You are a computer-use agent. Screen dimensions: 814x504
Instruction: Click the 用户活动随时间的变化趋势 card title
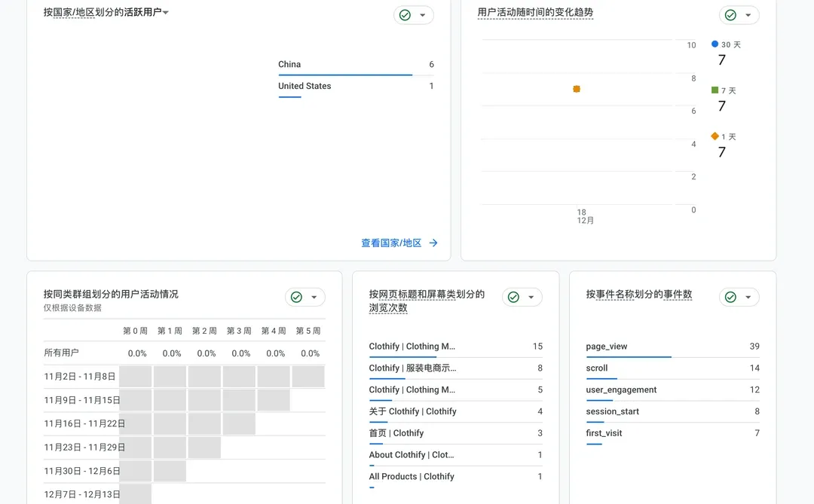535,13
